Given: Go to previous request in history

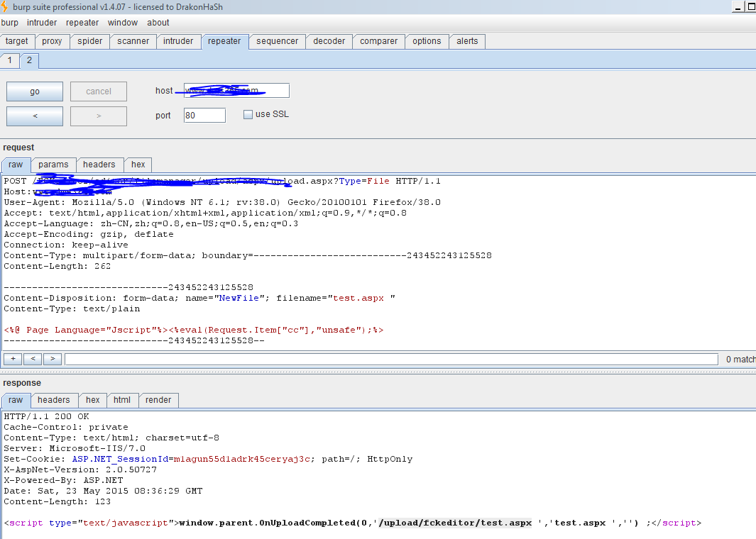Looking at the screenshot, I should [35, 116].
